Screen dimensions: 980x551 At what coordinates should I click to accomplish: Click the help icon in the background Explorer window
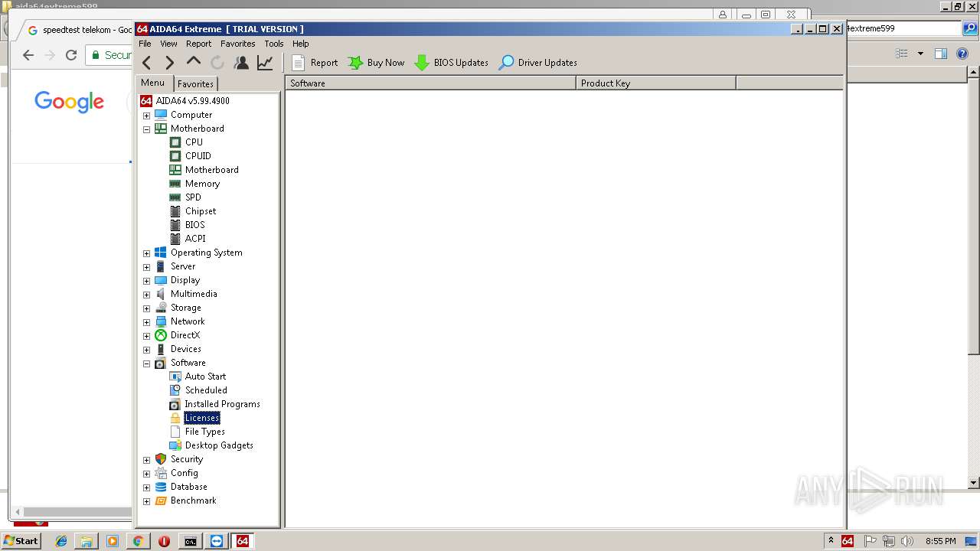[x=963, y=54]
